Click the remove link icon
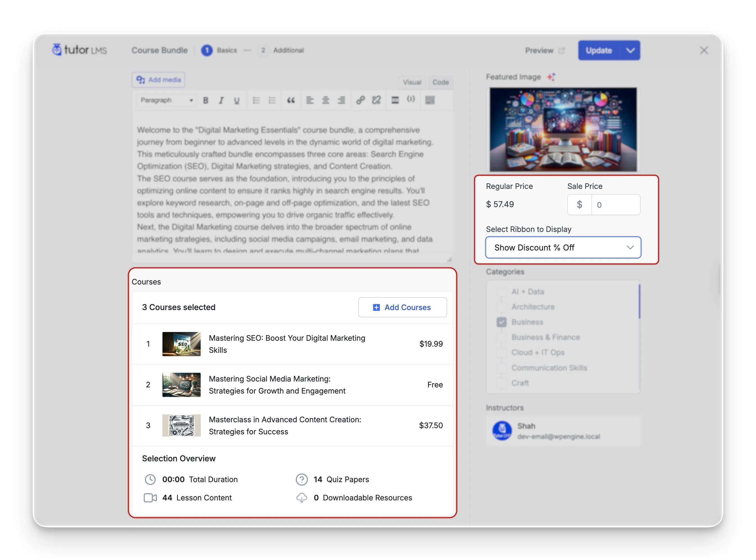Screen dimensions: 756x560 (x=376, y=100)
